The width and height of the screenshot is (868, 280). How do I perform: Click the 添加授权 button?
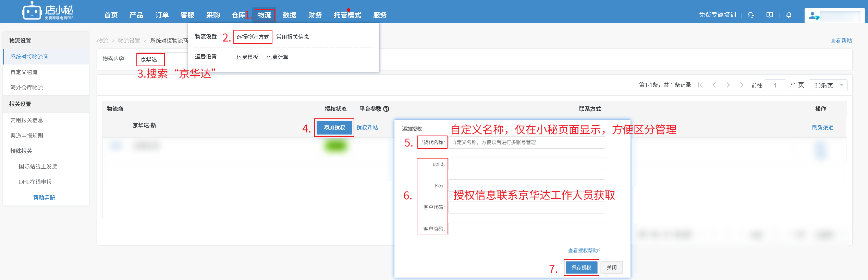coord(334,128)
